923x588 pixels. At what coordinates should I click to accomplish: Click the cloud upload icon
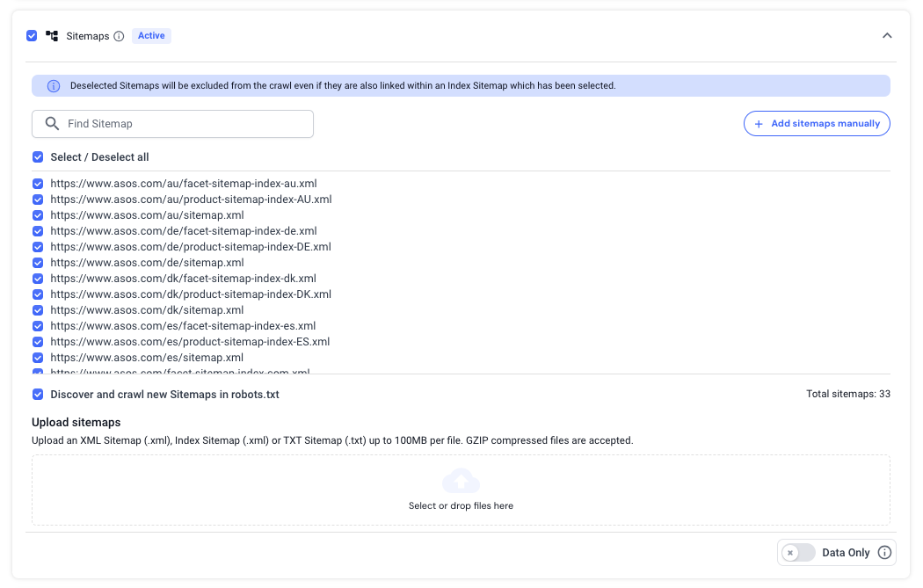[461, 480]
